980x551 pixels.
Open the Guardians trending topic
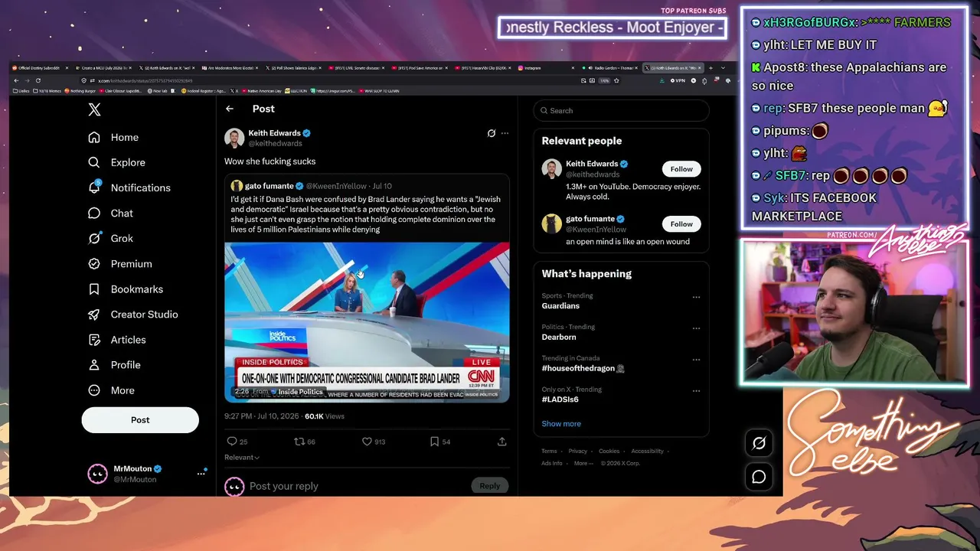[560, 306]
